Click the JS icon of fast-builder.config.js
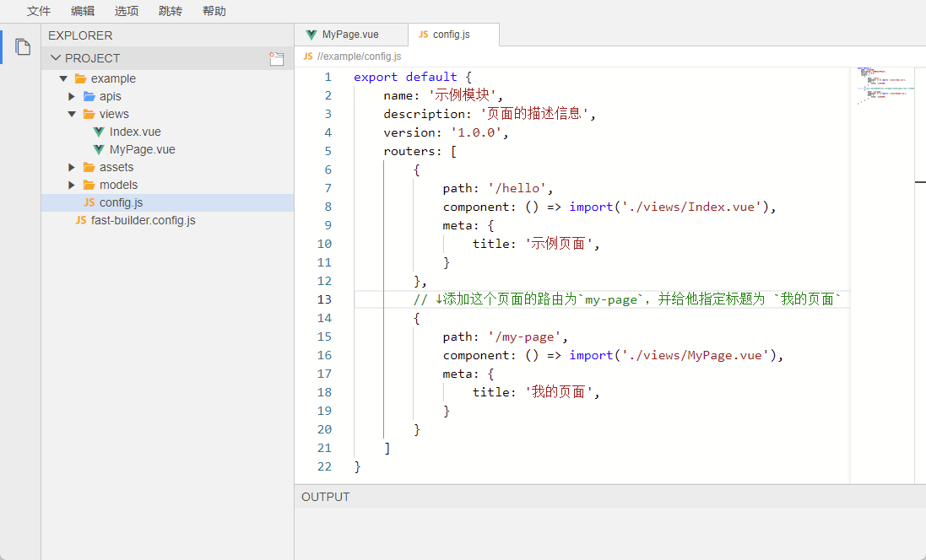The image size is (926, 560). coord(81,220)
